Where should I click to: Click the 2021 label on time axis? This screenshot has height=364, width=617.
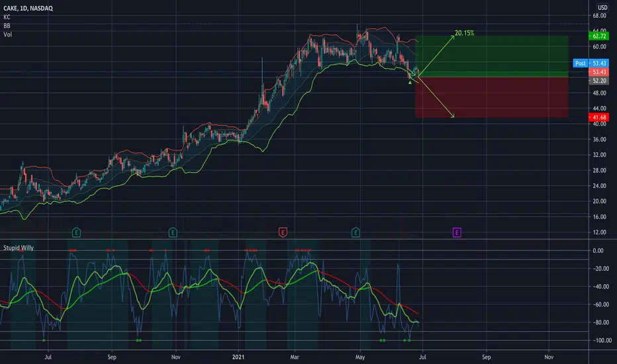238,357
